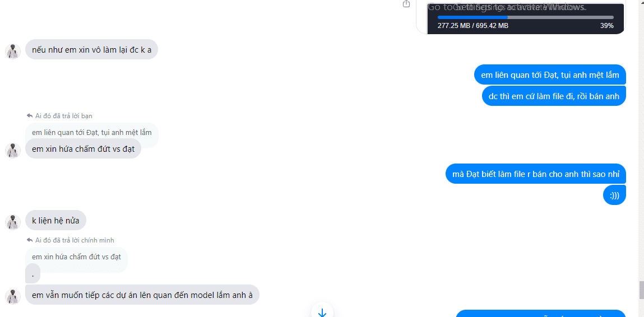Select the single dot "." reply message
This screenshot has width=644, height=317.
(33, 274)
